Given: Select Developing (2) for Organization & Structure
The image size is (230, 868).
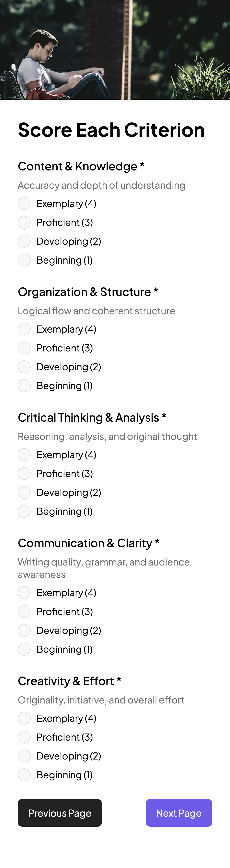Looking at the screenshot, I should click(x=24, y=367).
